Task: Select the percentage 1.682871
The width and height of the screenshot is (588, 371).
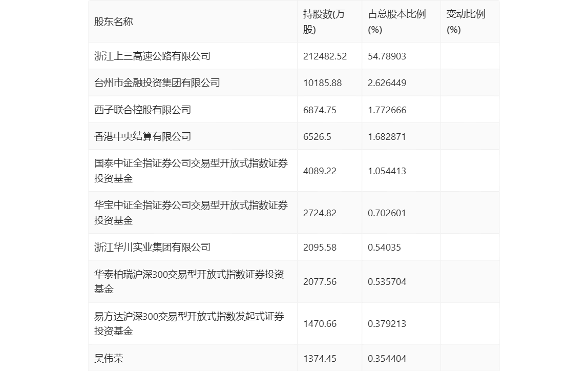Action: [x=387, y=136]
